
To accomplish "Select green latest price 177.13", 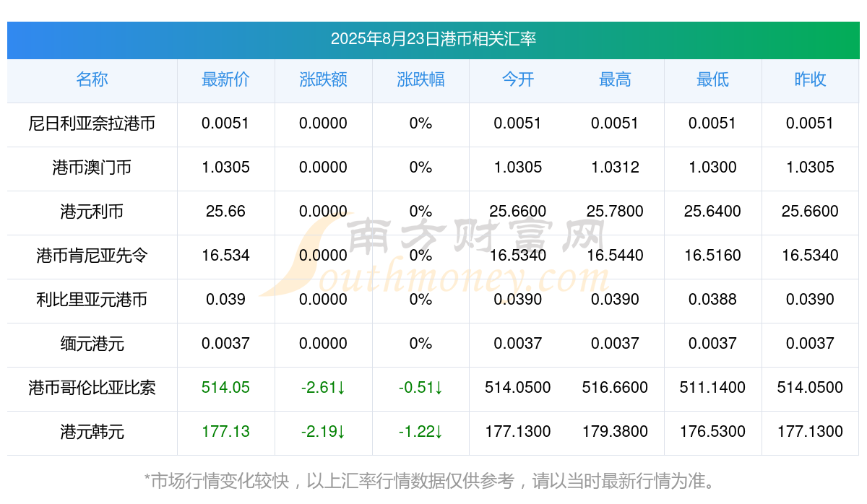I will tap(225, 432).
